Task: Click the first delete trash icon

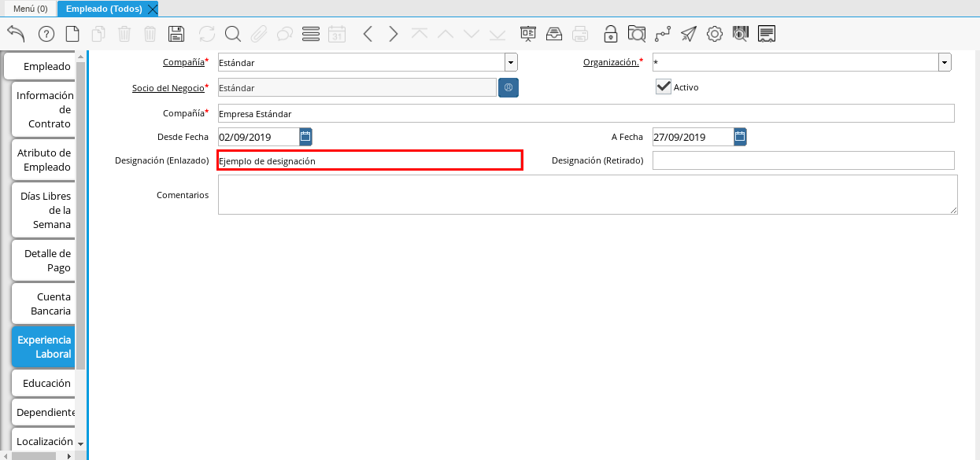Action: (x=124, y=34)
